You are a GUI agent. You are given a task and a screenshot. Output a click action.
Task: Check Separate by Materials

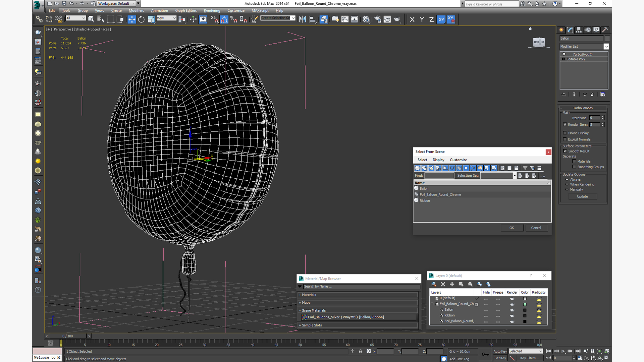click(x=574, y=162)
